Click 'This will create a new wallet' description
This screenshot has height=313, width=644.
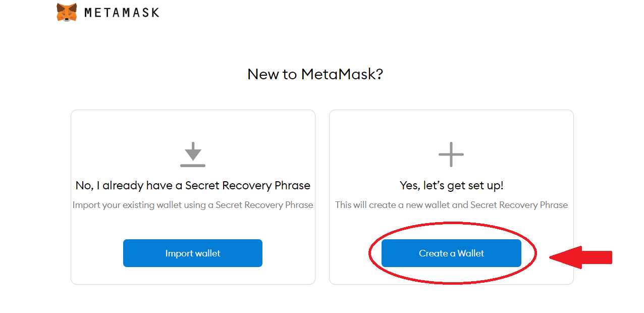(x=451, y=205)
